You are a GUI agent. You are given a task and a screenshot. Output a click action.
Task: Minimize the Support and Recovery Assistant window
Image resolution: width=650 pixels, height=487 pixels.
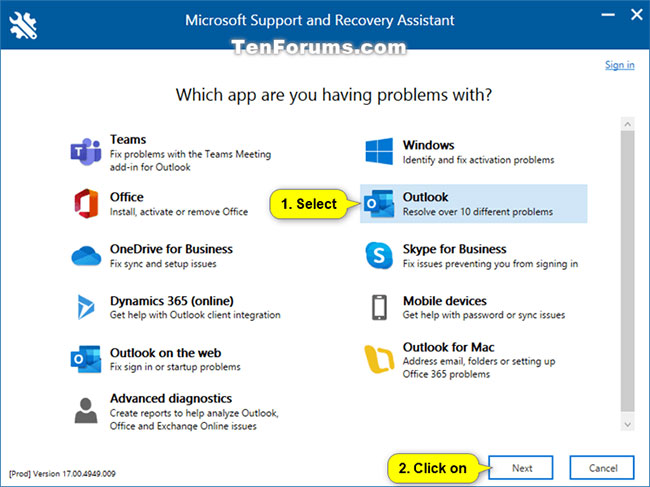click(608, 15)
